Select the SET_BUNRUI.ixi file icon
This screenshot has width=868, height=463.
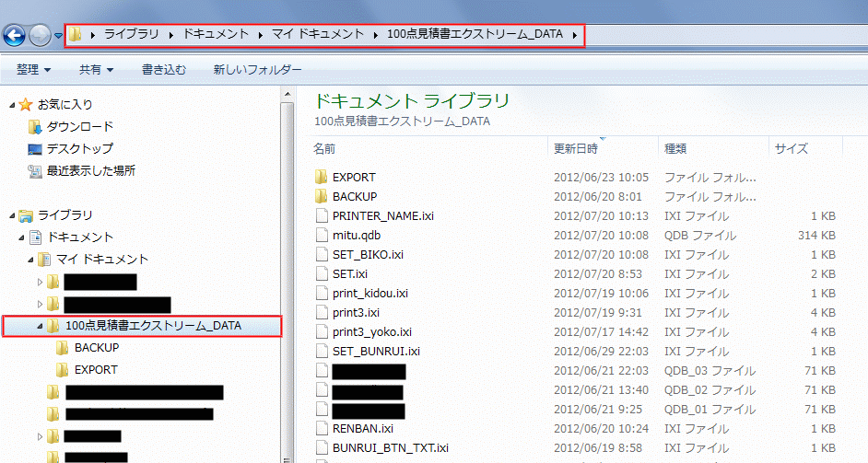pyautogui.click(x=322, y=352)
